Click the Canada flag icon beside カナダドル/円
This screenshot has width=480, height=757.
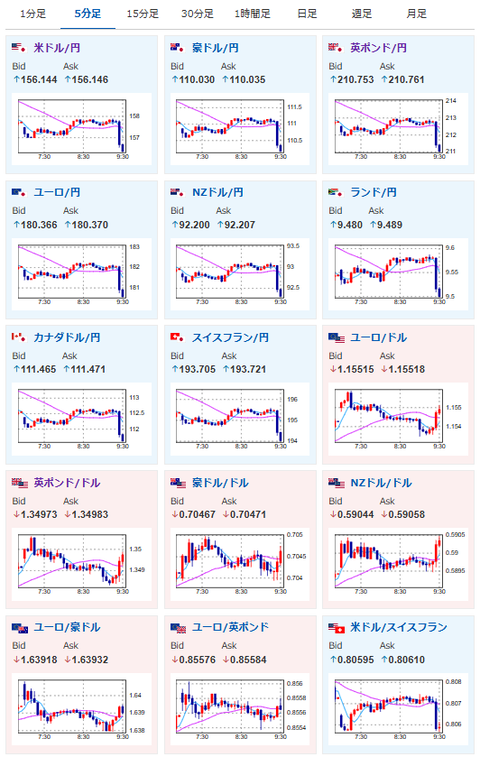pyautogui.click(x=18, y=337)
